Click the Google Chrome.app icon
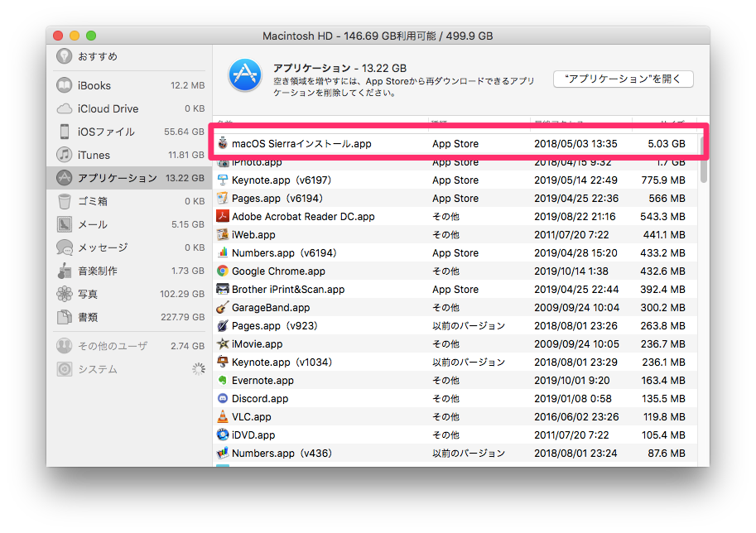This screenshot has width=756, height=533. click(x=222, y=271)
